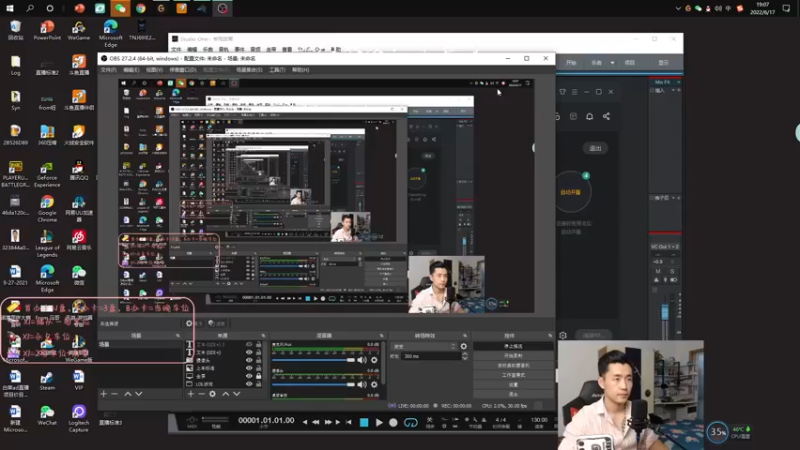Image resolution: width=800 pixels, height=450 pixels.
Task: Click the Studio One Rewind button
Action: pyautogui.click(x=316, y=422)
